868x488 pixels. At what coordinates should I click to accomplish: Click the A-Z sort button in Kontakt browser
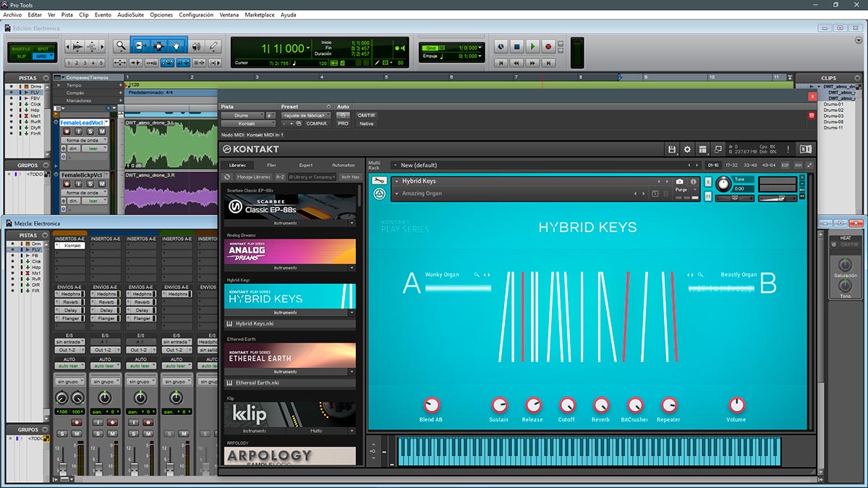click(280, 176)
